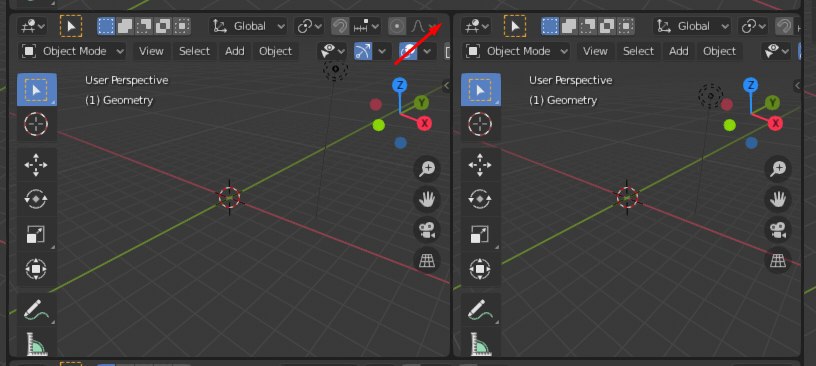Open Global transform orientation dropdown in left viewport
This screenshot has height=366, width=816.
248,26
